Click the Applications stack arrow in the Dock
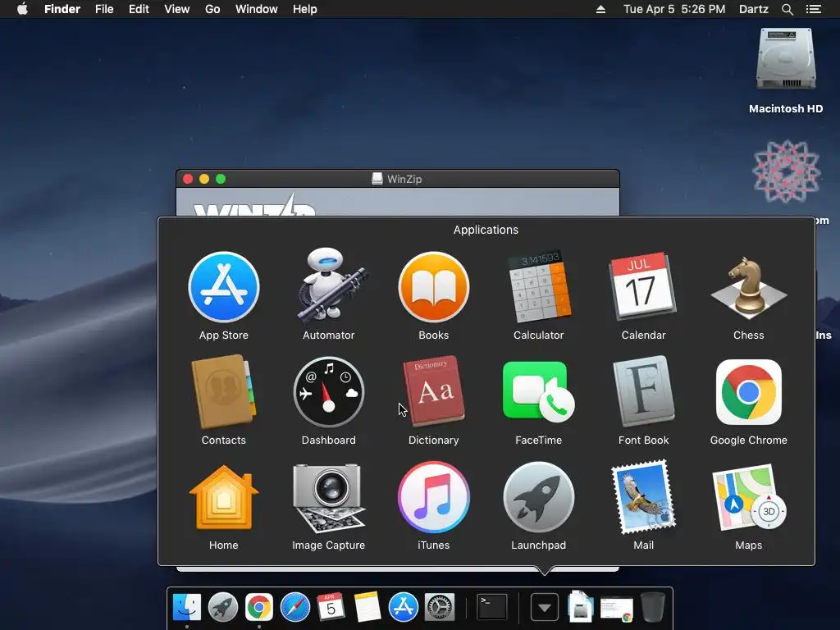The width and height of the screenshot is (840, 630). coord(545,608)
